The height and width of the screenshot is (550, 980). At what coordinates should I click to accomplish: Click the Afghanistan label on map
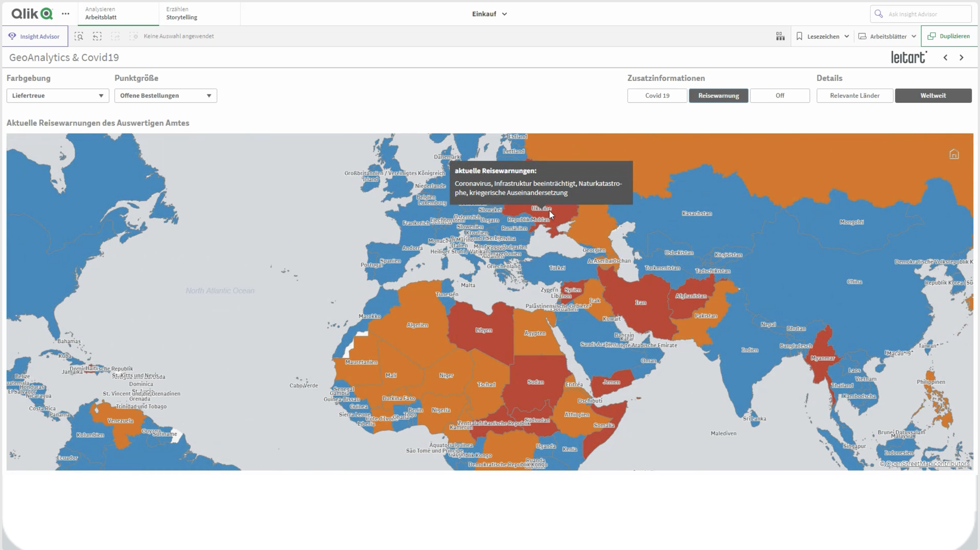(691, 296)
